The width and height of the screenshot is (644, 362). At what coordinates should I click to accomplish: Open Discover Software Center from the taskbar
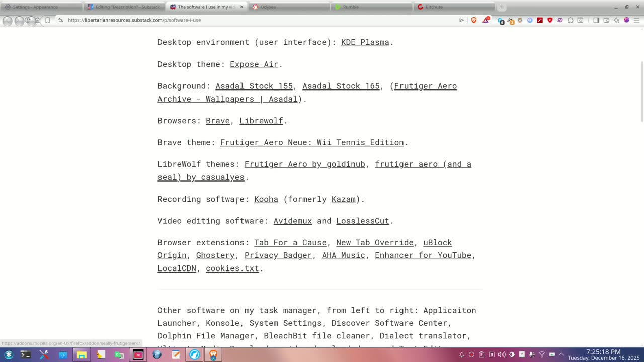coord(63,355)
